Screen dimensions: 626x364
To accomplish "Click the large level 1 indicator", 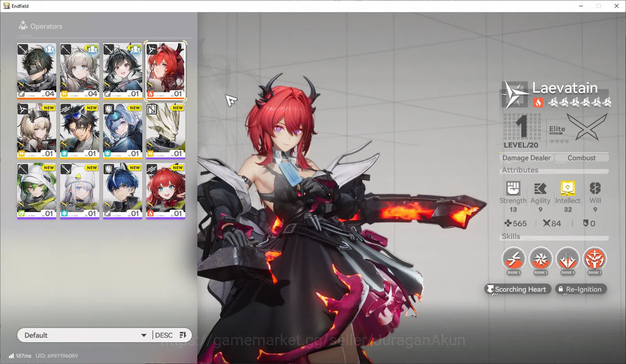I will coord(522,127).
